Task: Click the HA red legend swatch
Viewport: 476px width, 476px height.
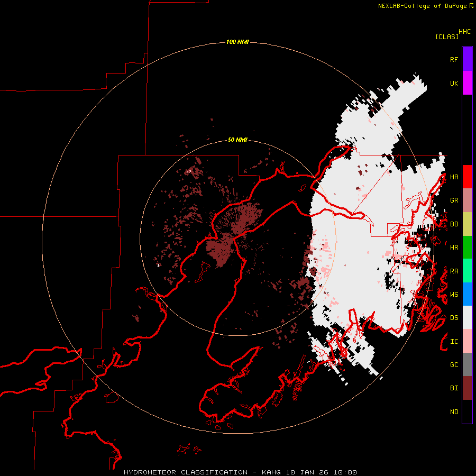Action: (x=467, y=177)
